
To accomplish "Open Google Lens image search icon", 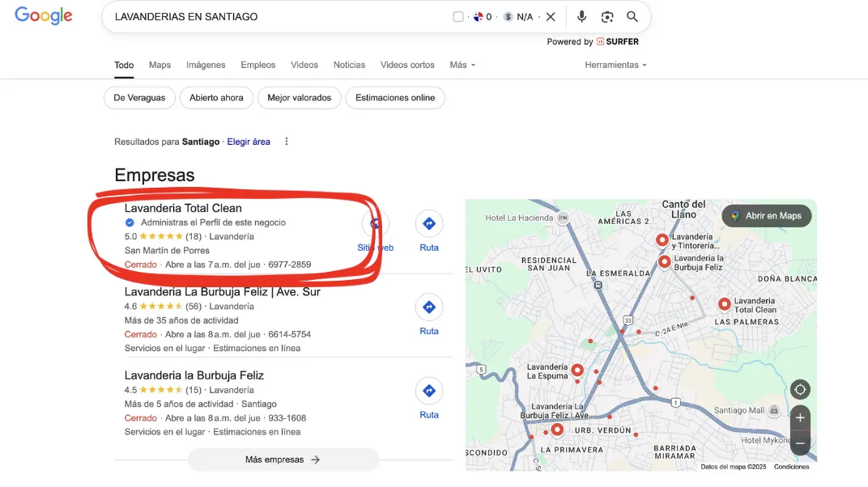I will click(x=606, y=17).
